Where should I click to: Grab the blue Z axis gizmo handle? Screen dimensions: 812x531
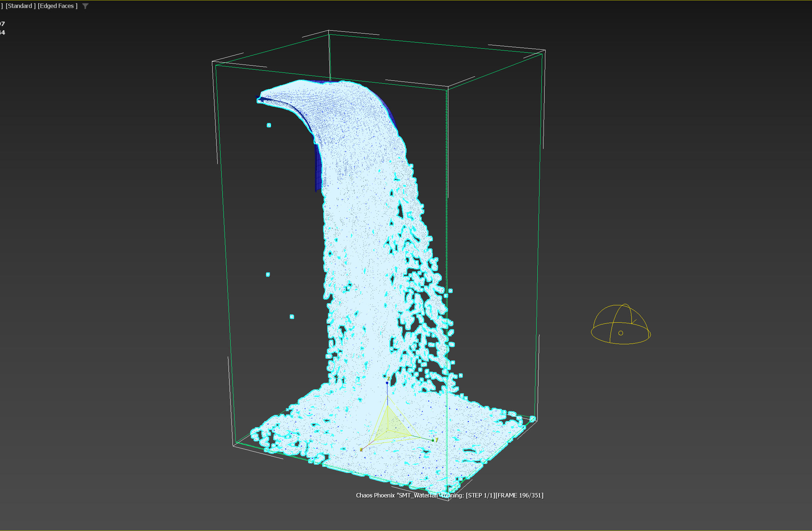coord(387,383)
